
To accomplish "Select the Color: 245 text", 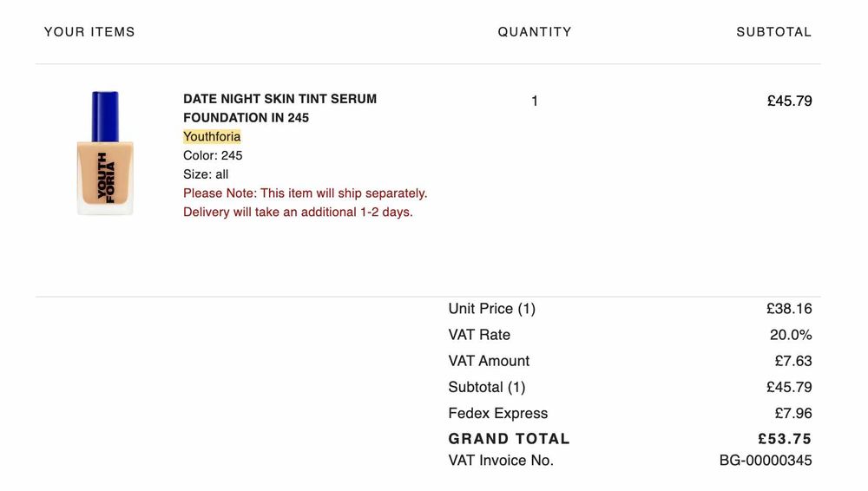I will tap(213, 156).
